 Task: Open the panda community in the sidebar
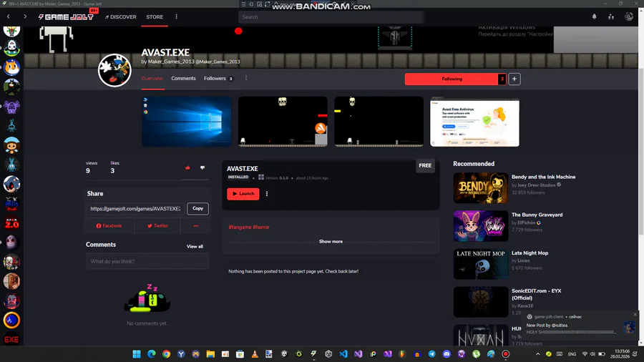coord(11,48)
